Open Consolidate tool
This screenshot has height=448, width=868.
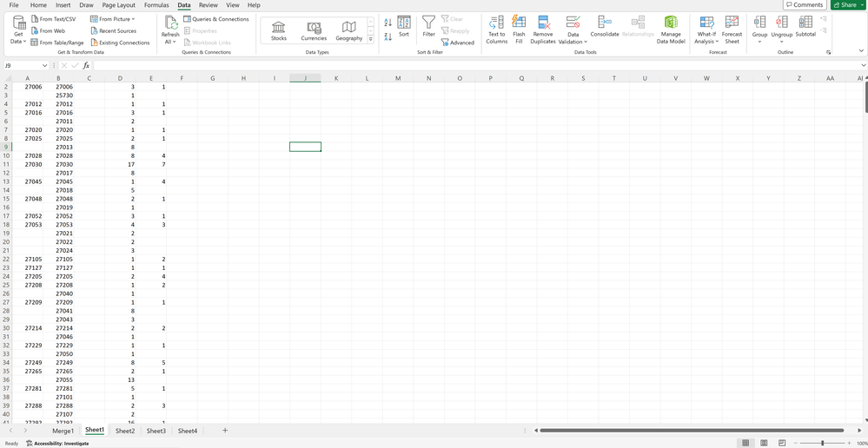pos(605,27)
